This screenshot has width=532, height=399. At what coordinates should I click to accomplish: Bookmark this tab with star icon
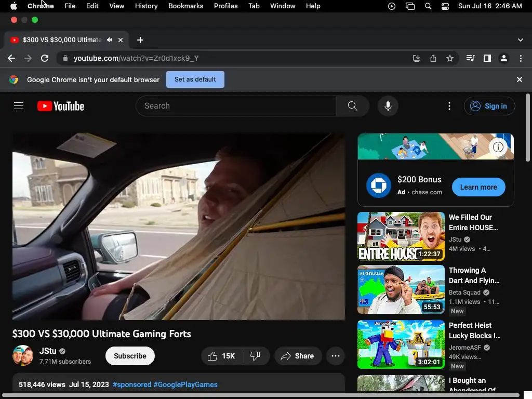[449, 58]
